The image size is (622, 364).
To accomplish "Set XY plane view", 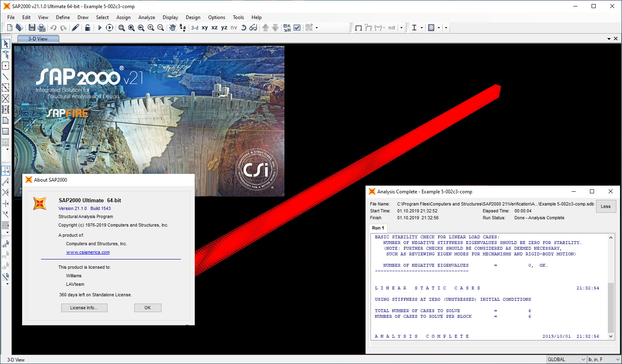I will 204,28.
